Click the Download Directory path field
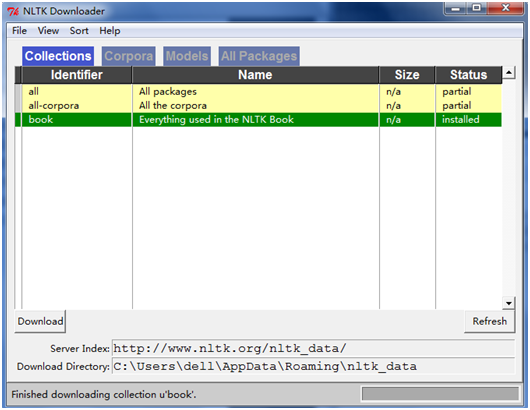 [x=313, y=366]
